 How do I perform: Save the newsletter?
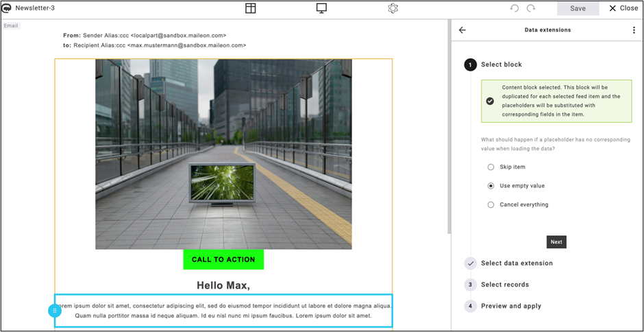tap(578, 9)
